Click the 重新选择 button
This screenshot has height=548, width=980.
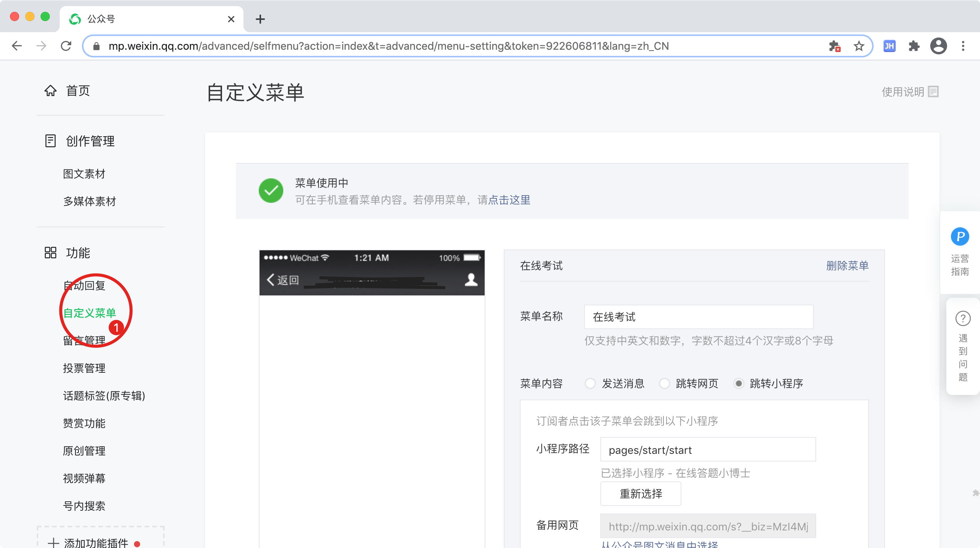(640, 494)
